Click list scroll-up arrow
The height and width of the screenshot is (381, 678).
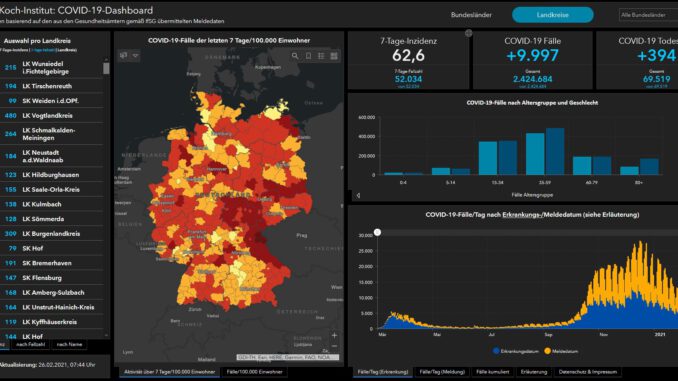(106, 59)
